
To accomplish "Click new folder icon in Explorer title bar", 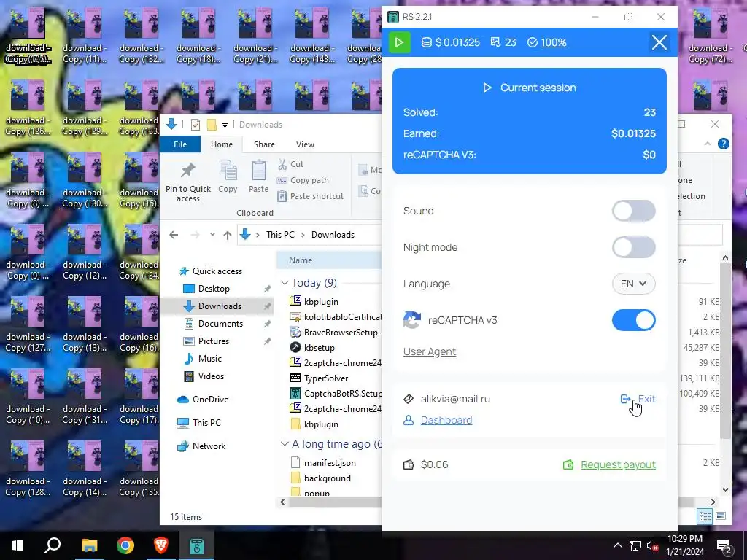I will pos(212,125).
